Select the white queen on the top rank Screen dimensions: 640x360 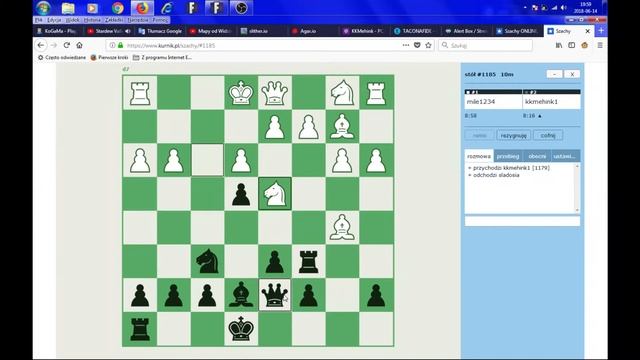[x=275, y=93]
